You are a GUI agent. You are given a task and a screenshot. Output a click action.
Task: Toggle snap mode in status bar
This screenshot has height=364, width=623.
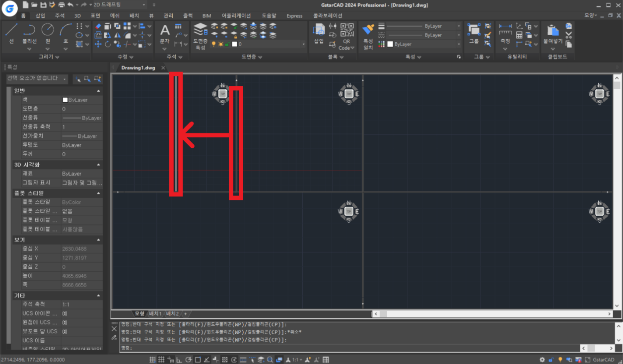click(x=152, y=360)
